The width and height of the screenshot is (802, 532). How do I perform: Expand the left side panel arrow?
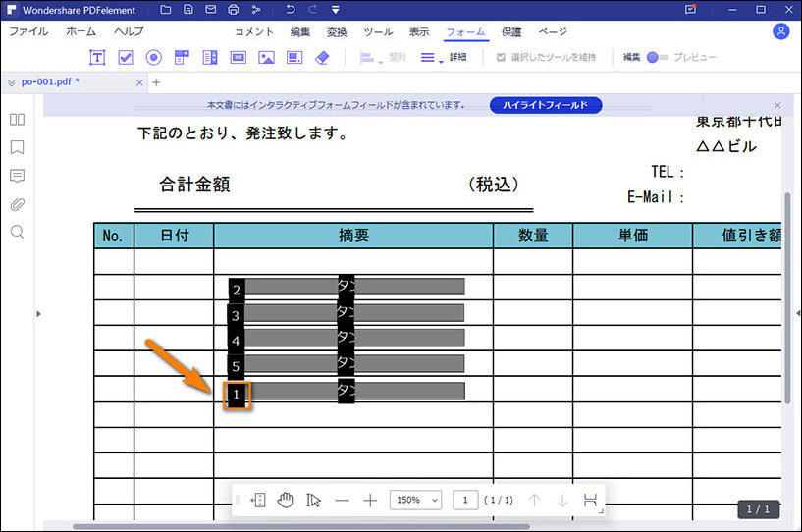38,313
